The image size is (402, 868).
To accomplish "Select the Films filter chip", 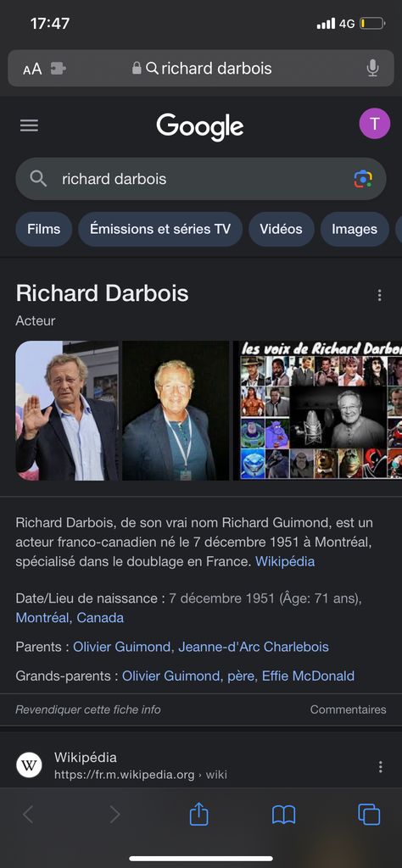I will pos(44,229).
